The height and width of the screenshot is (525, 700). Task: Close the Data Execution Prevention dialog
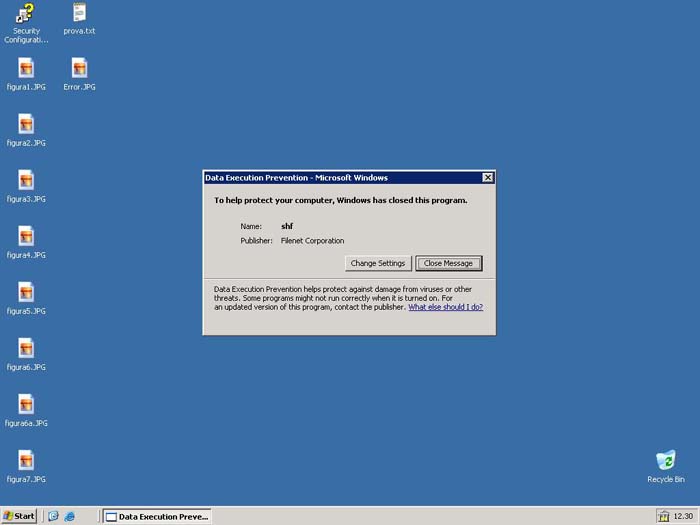coord(488,178)
